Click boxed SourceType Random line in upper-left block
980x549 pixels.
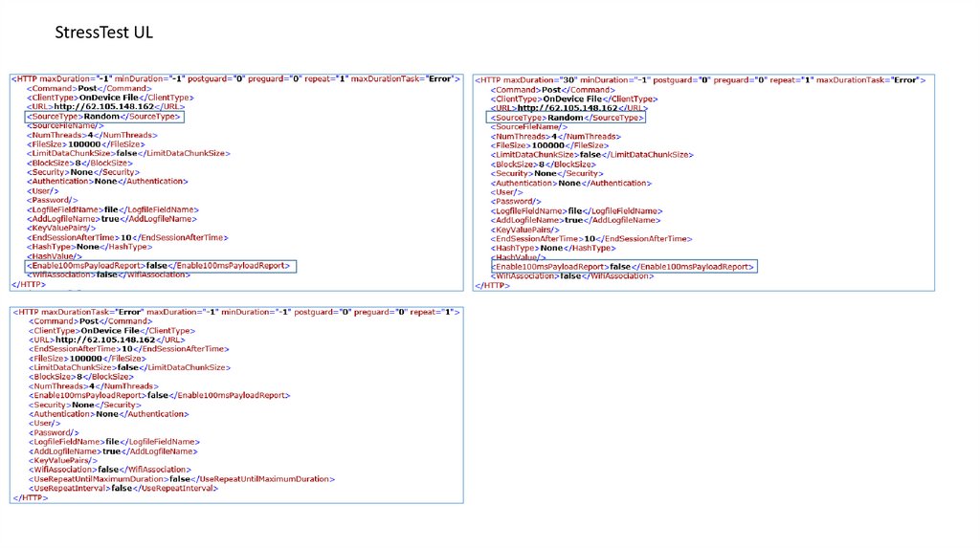tap(104, 117)
